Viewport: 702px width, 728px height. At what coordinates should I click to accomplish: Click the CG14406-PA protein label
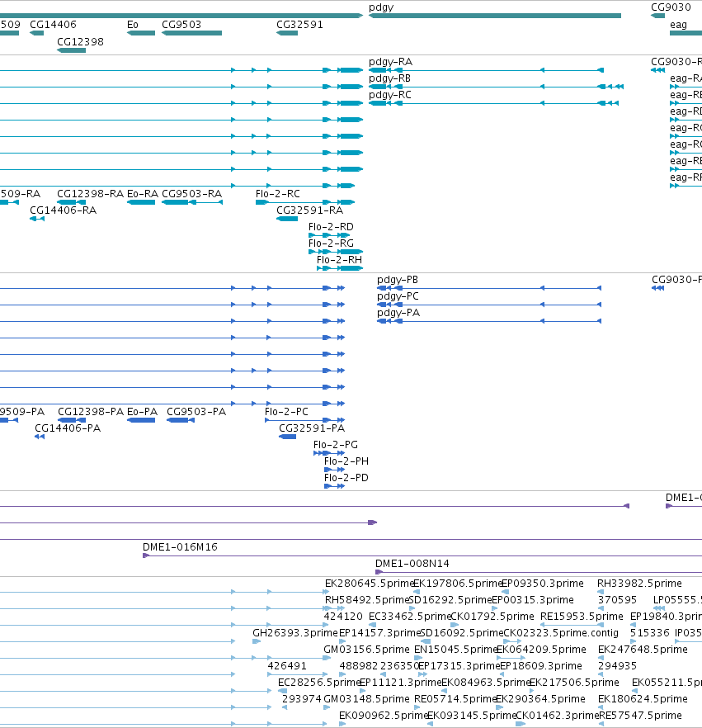(68, 428)
